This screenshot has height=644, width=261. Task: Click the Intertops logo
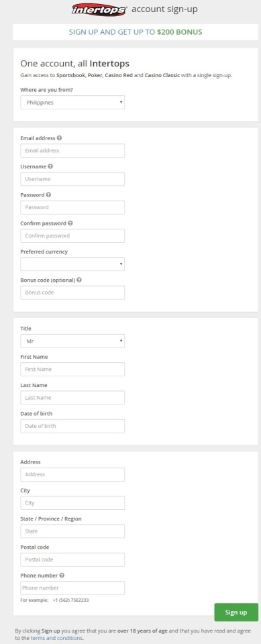click(99, 9)
